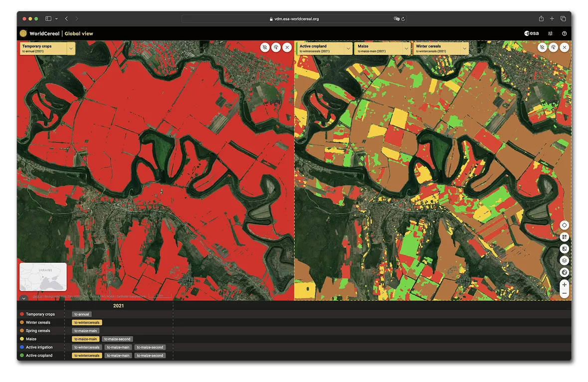This screenshot has height=382, width=588.
Task: Select the Spring cereals legend label
Action: (x=38, y=331)
